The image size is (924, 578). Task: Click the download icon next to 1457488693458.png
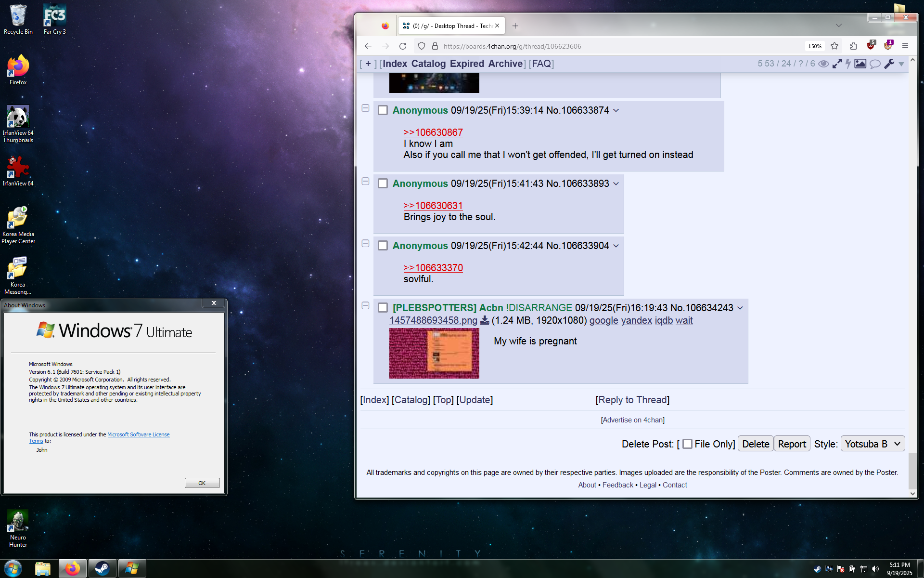click(485, 320)
